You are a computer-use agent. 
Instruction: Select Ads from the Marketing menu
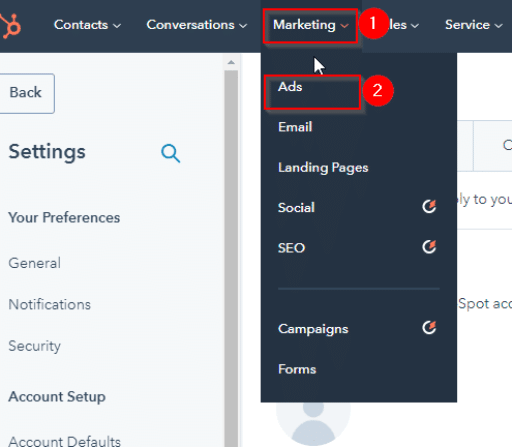[x=290, y=87]
